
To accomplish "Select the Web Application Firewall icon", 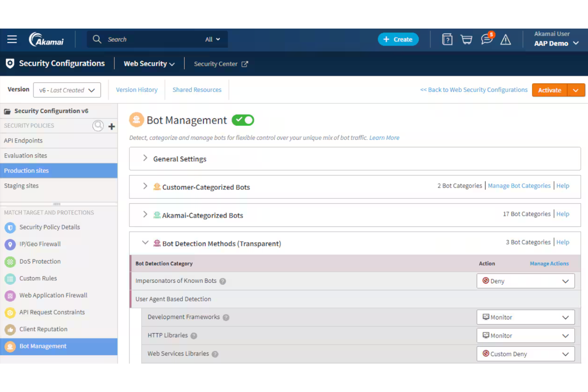I will click(10, 295).
